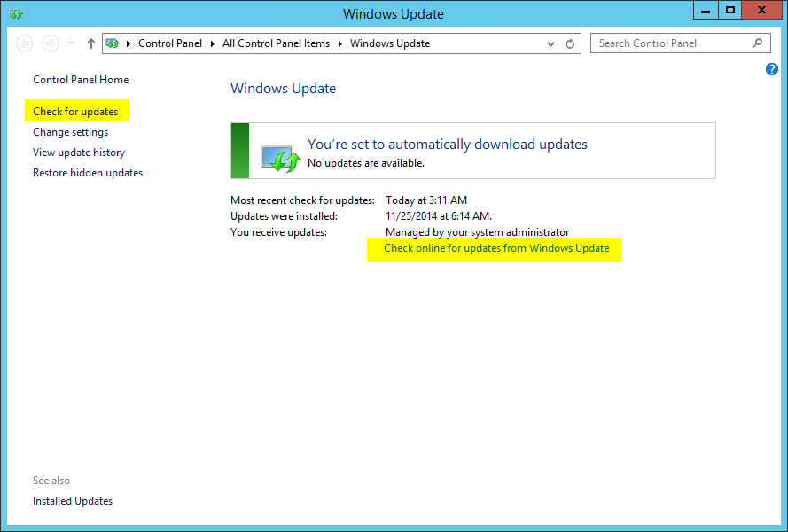Refresh the Windows Update page
This screenshot has height=532, width=788.
pos(570,43)
